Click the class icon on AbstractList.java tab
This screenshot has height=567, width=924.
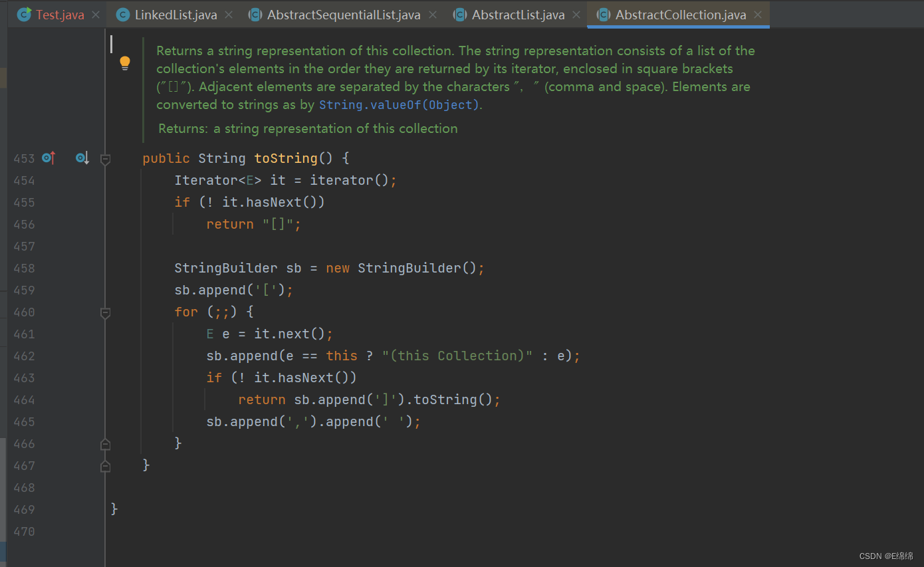(460, 14)
